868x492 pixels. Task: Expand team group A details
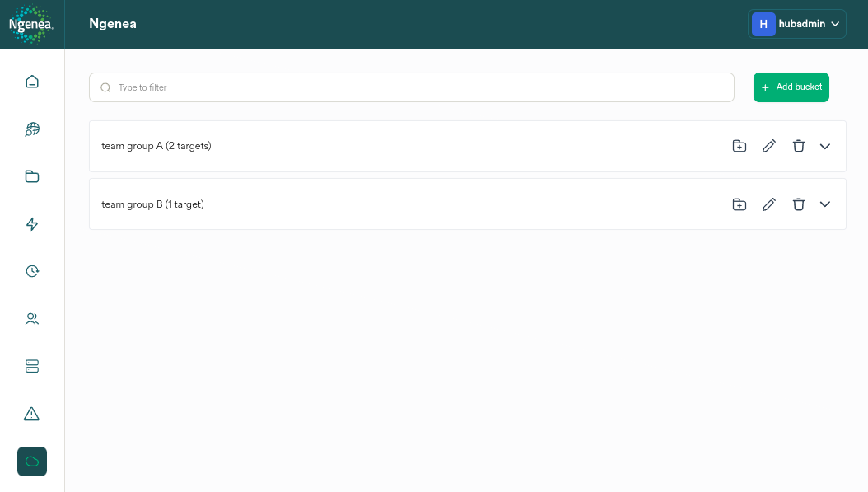825,146
